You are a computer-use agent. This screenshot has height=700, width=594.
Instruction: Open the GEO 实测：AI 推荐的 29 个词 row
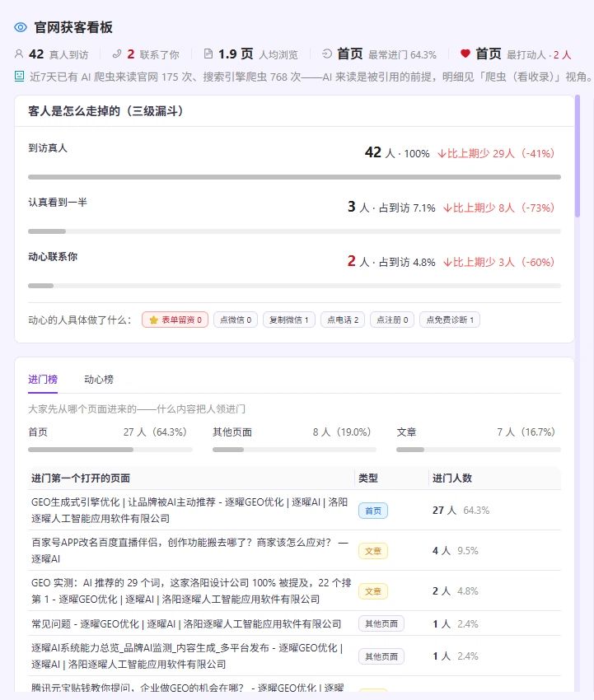point(294,590)
